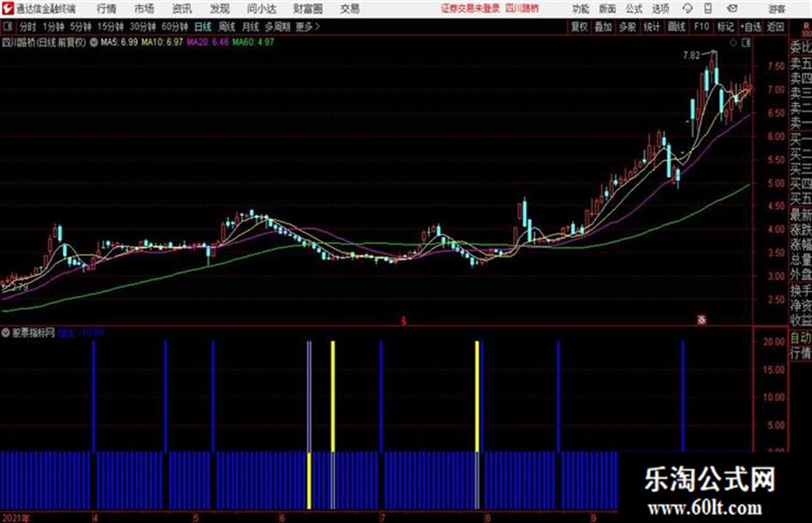The width and height of the screenshot is (812, 523).
Task: Click the 复权 toolbar button
Action: pyautogui.click(x=579, y=27)
